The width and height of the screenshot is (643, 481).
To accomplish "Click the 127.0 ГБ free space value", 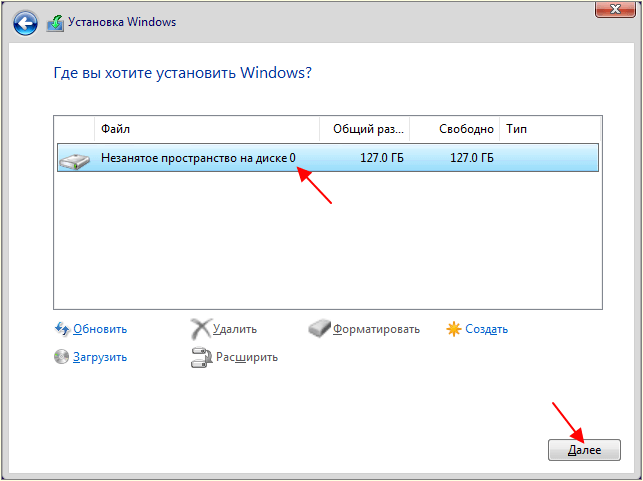I will (472, 158).
